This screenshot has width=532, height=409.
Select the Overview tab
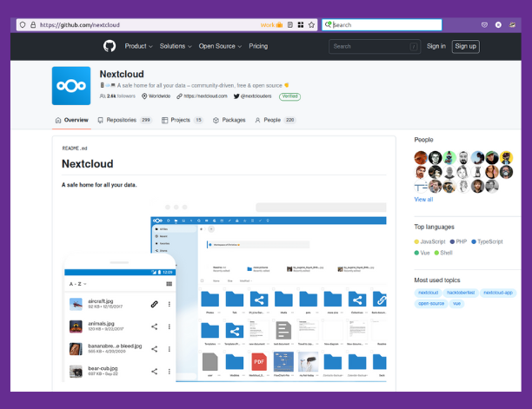pos(71,120)
